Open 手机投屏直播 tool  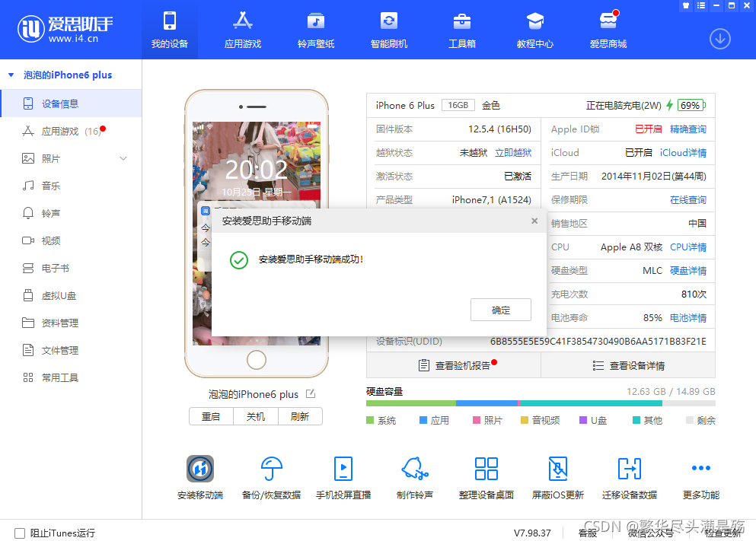click(343, 477)
